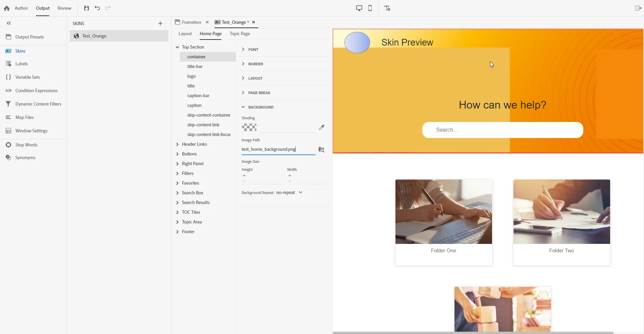Click the Home icon
The height and width of the screenshot is (334, 644).
click(7, 8)
